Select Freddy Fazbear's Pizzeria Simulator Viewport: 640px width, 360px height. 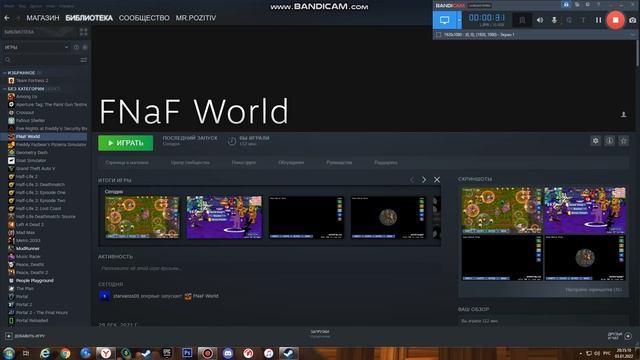[51, 144]
